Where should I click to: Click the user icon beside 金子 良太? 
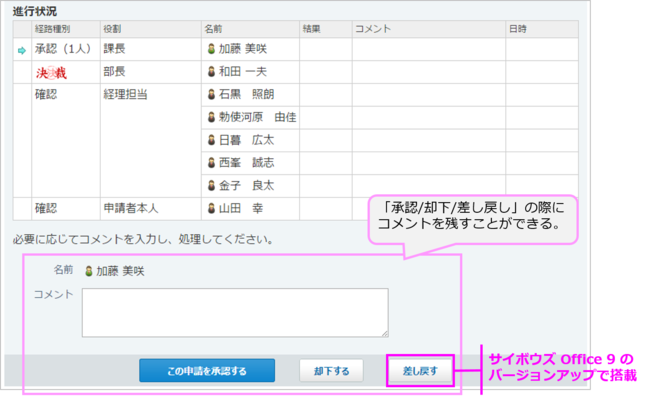coord(211,185)
